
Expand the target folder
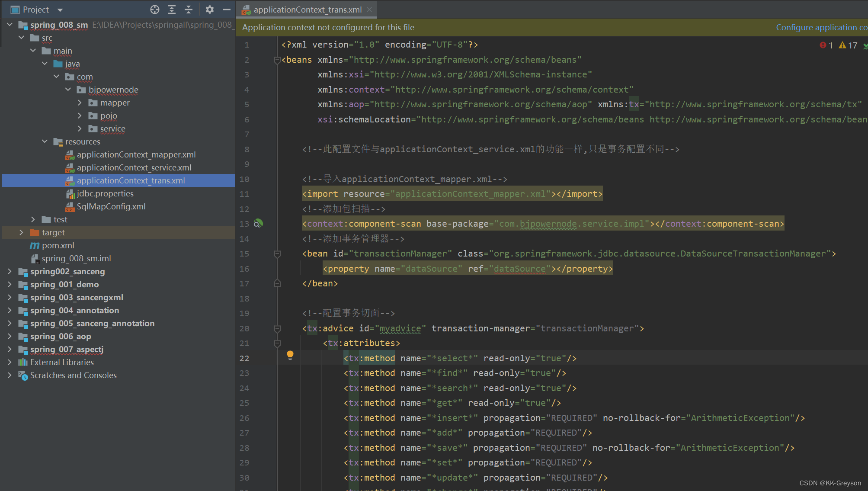pyautogui.click(x=21, y=232)
